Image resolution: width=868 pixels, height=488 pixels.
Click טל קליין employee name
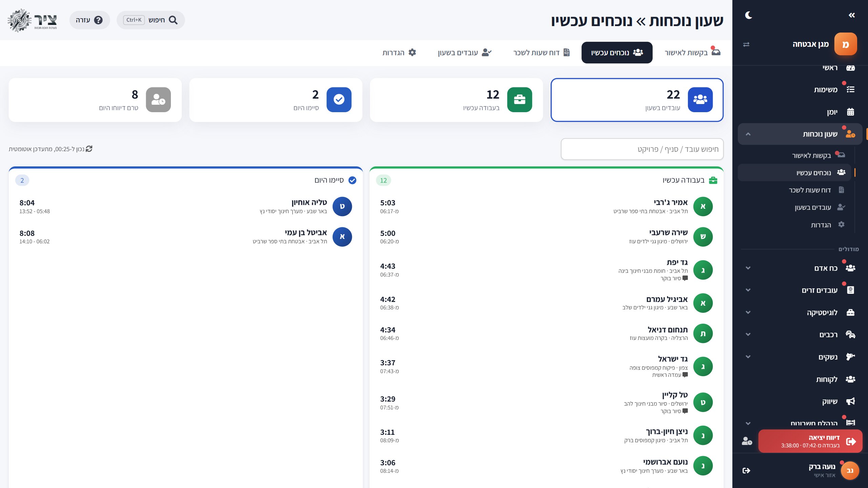tap(675, 395)
